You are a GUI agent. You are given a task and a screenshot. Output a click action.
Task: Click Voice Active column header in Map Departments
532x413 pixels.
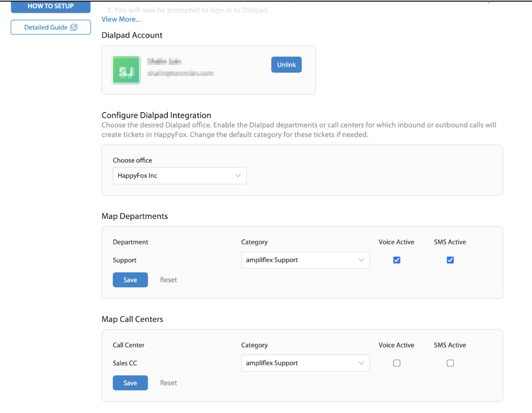click(396, 242)
